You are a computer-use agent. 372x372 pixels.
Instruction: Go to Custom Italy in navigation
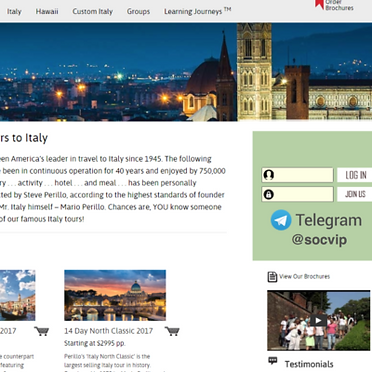93,12
